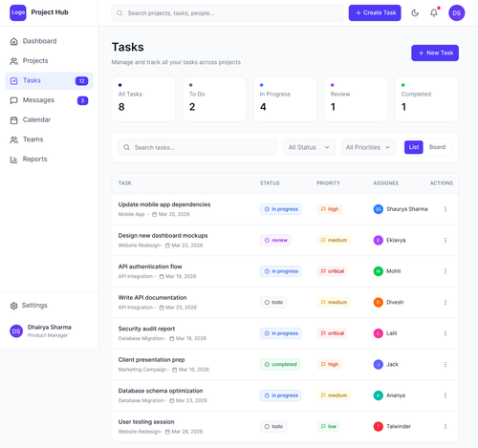The image size is (478, 448).
Task: Go to Dashboard in sidebar
Action: point(49,41)
